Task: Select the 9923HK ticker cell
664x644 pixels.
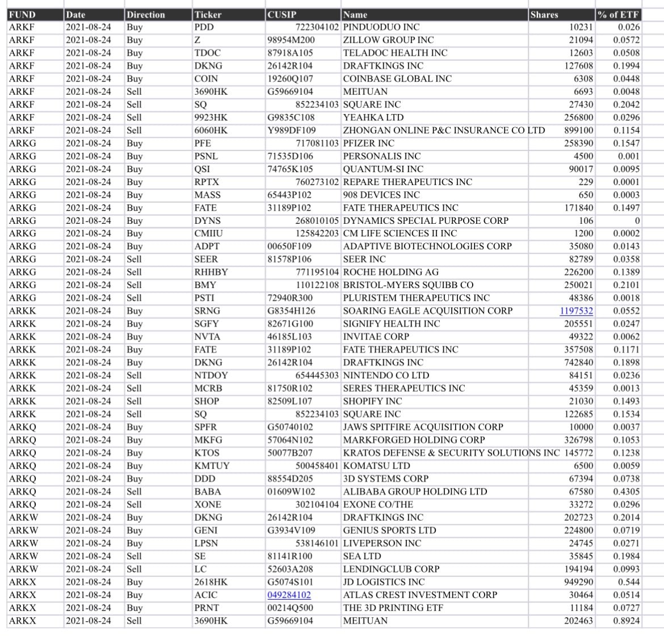Action: click(229, 118)
